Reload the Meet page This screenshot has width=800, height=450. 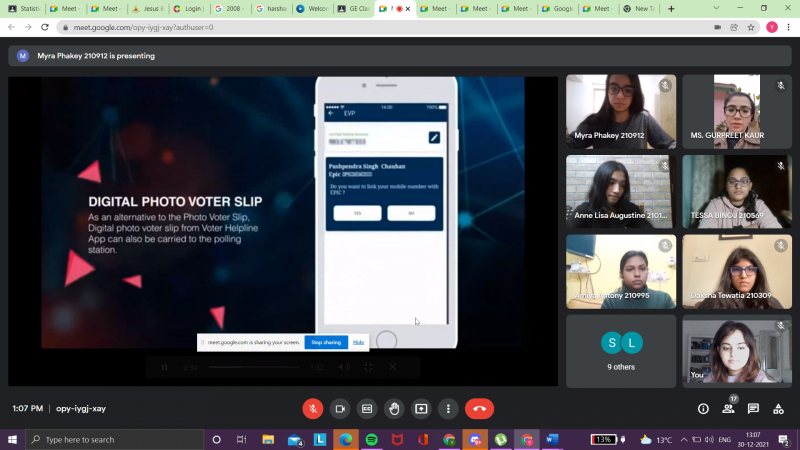pyautogui.click(x=45, y=27)
